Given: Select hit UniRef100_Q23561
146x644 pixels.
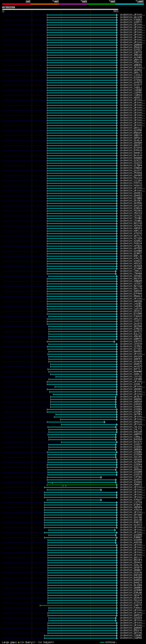Looking at the screenshot, I should [131, 347].
